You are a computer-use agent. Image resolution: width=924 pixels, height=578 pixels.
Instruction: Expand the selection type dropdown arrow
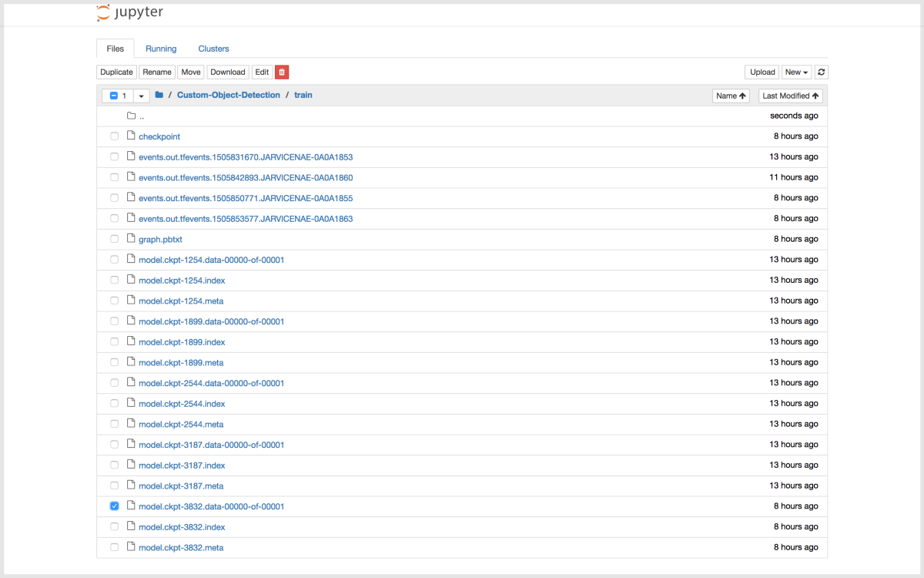coord(142,96)
